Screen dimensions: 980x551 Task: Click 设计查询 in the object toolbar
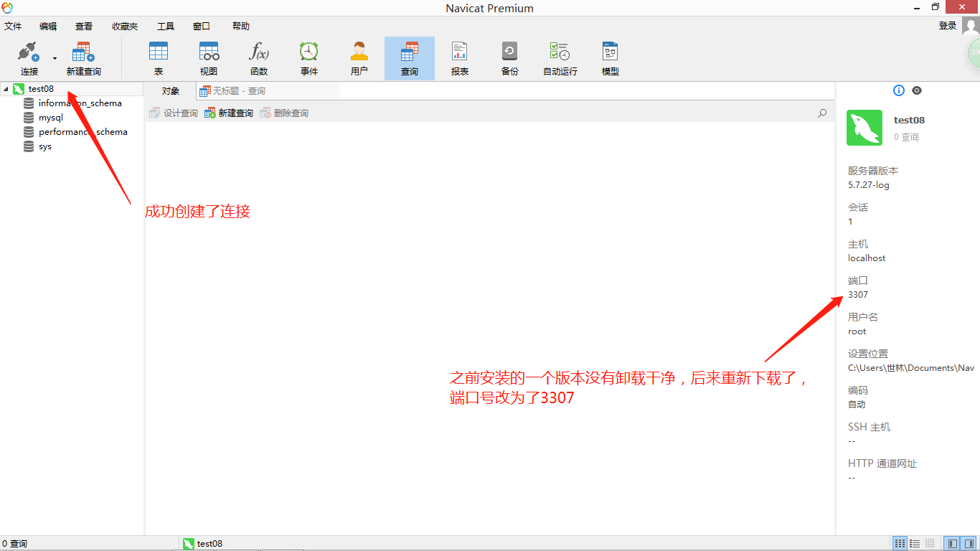(x=174, y=113)
